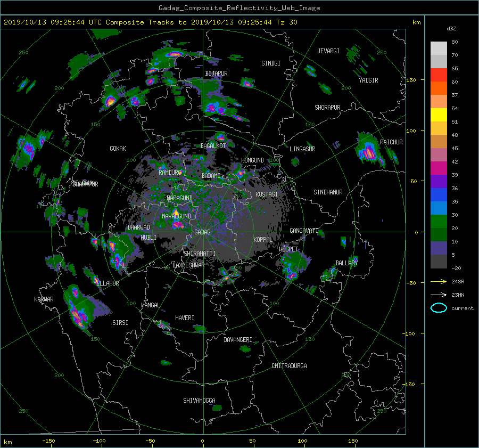The height and width of the screenshot is (448, 479).
Task: Click the 'GOKAK' city label
Action: pos(118,149)
